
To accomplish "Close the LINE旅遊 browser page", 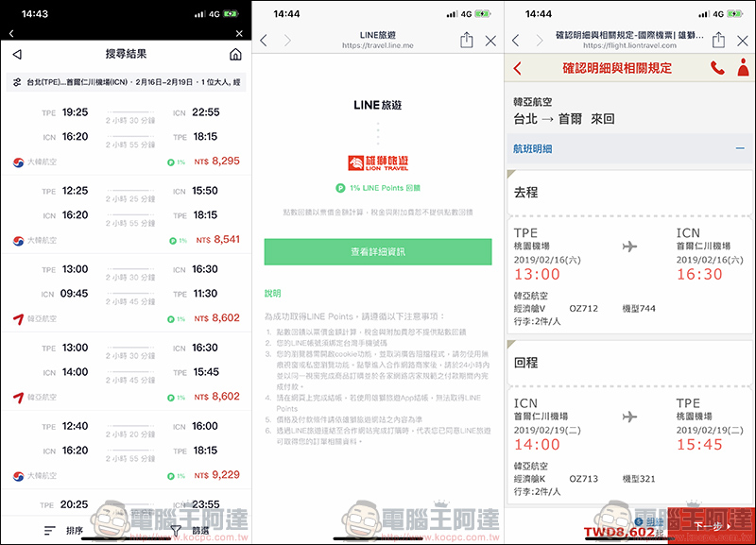I will coord(490,41).
